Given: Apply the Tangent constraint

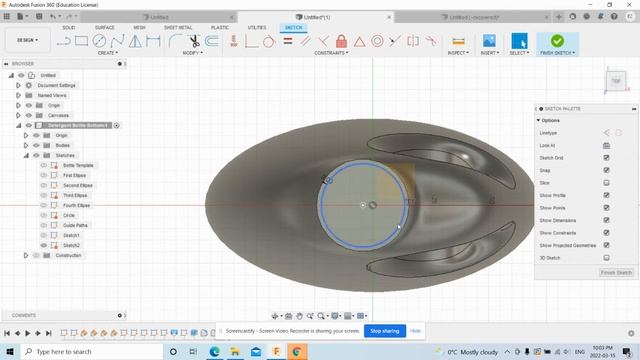Looking at the screenshot, I should (x=269, y=41).
